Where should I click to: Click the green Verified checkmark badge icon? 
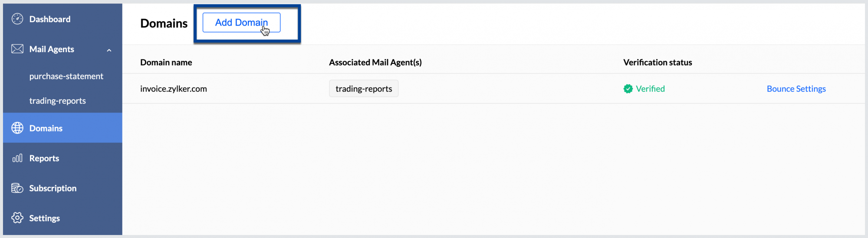click(x=628, y=89)
